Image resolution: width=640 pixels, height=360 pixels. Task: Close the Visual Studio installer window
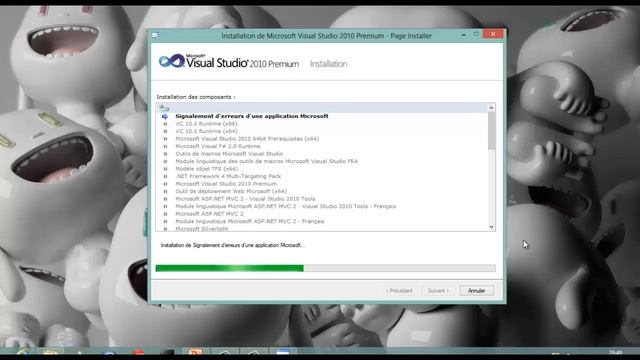tap(493, 34)
